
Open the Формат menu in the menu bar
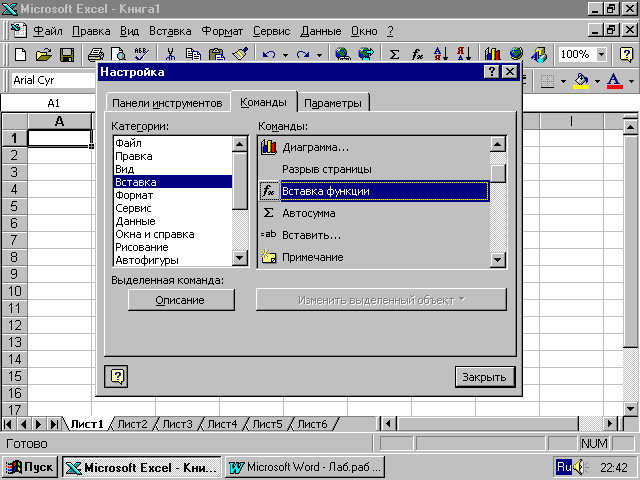(x=222, y=31)
